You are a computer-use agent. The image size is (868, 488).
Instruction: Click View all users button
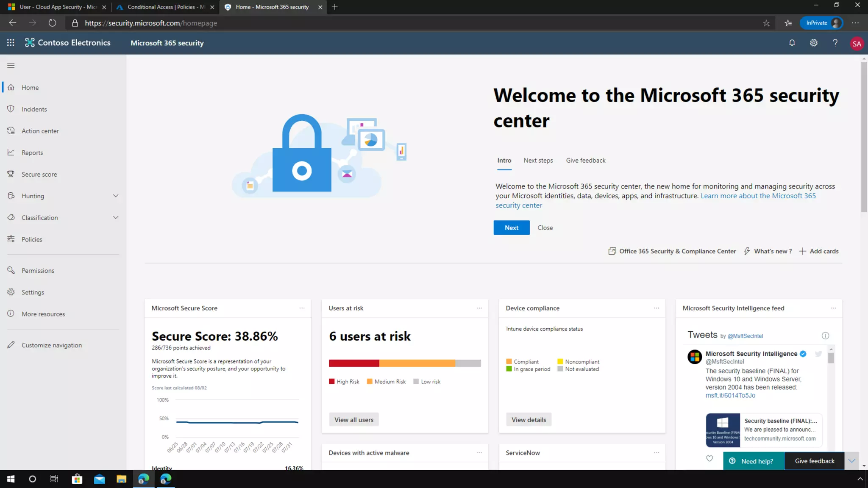coord(353,420)
